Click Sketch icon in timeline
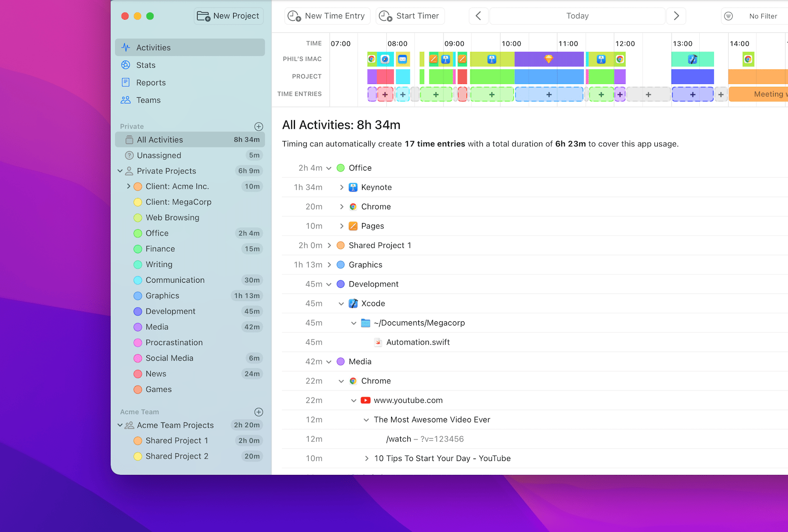The image size is (788, 532). click(549, 59)
